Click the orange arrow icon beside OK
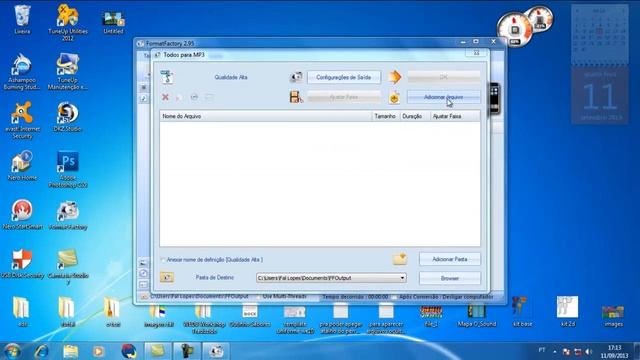Viewport: 640px width, 360px height. (x=395, y=77)
